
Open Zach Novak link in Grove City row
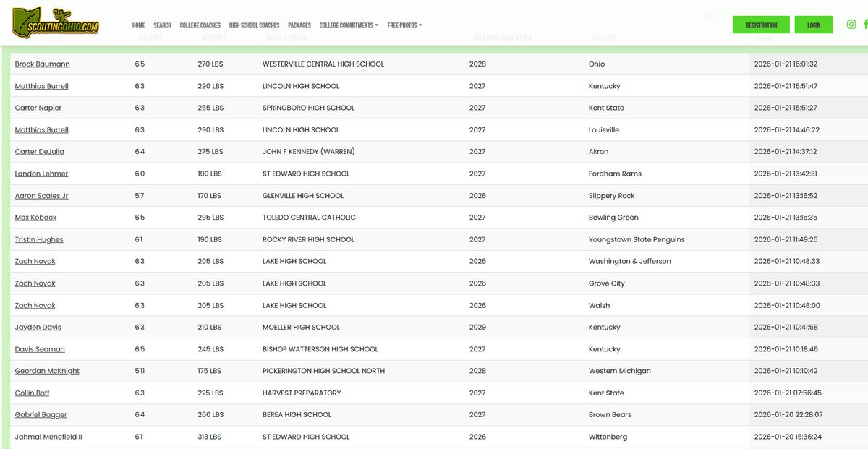tap(35, 283)
